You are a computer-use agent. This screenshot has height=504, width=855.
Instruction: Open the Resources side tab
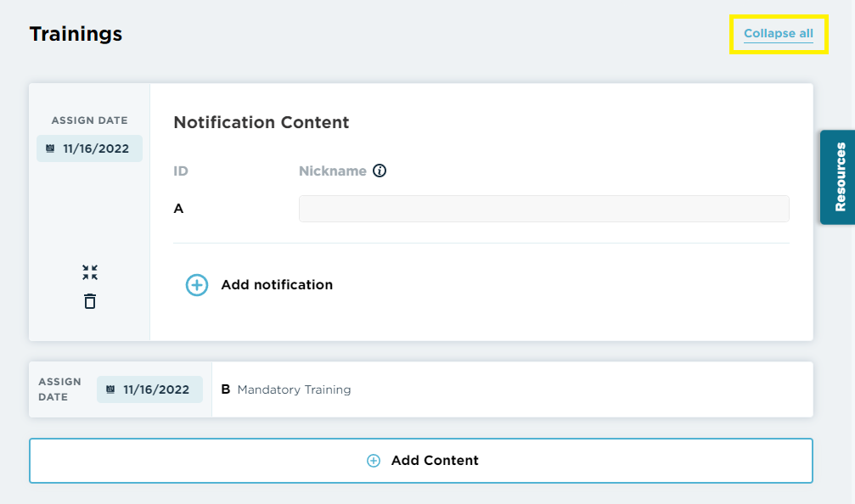click(x=838, y=177)
